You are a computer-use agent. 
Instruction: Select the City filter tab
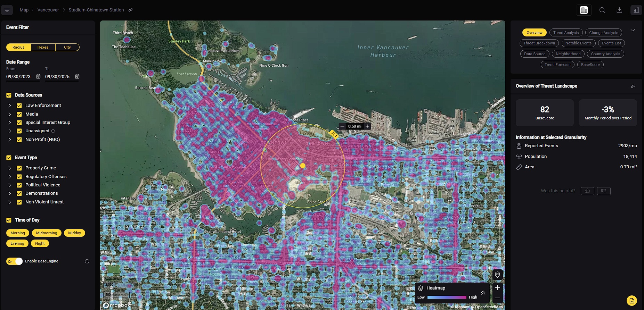point(67,47)
